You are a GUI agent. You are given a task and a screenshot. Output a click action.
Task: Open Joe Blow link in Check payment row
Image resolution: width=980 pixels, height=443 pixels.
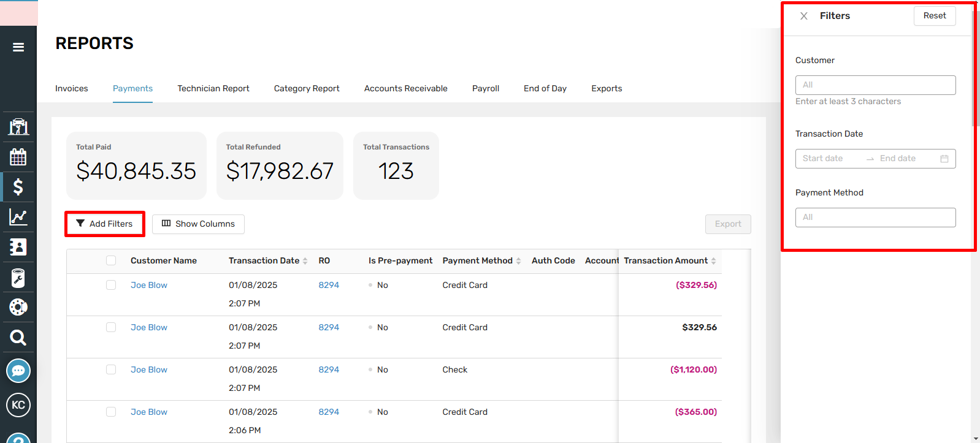click(x=149, y=369)
